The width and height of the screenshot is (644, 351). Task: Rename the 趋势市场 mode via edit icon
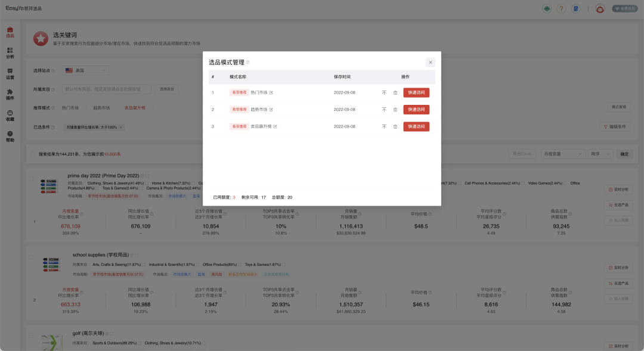(x=271, y=110)
